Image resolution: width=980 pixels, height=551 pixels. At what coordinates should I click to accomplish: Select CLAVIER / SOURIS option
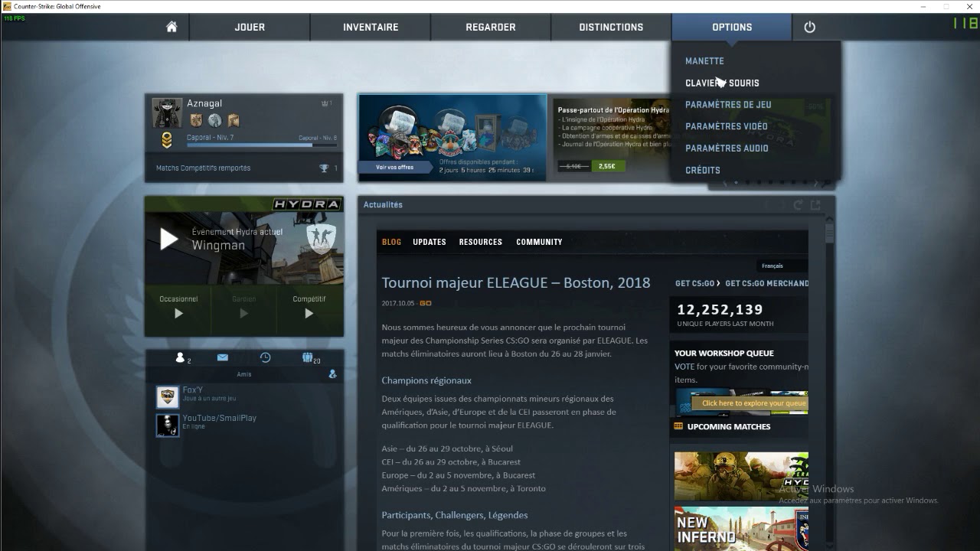722,83
